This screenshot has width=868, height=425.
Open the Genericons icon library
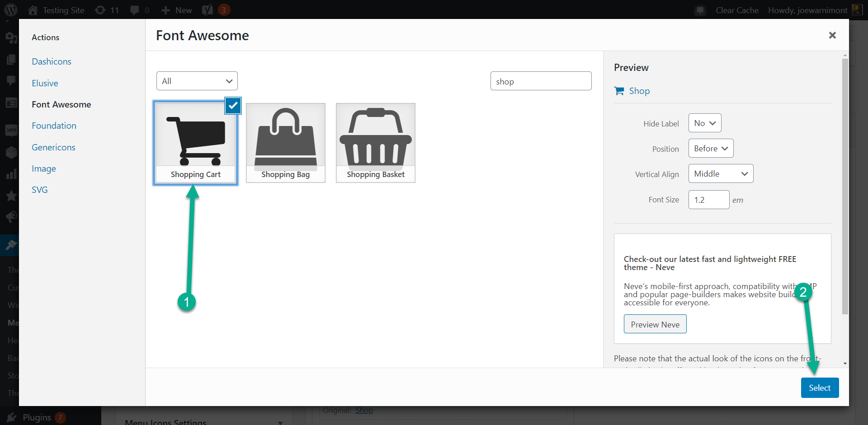tap(53, 147)
